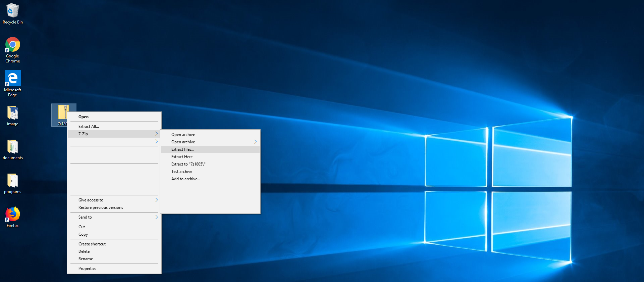The image size is (644, 282).
Task: Expand the Open archive entry with arrow
Action: (x=210, y=142)
